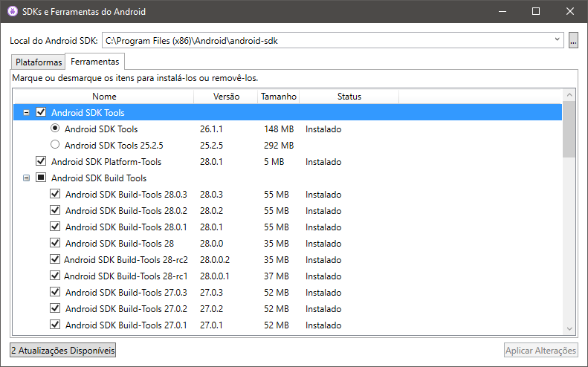588x367 pixels.
Task: Click the Status column header
Action: coord(349,97)
